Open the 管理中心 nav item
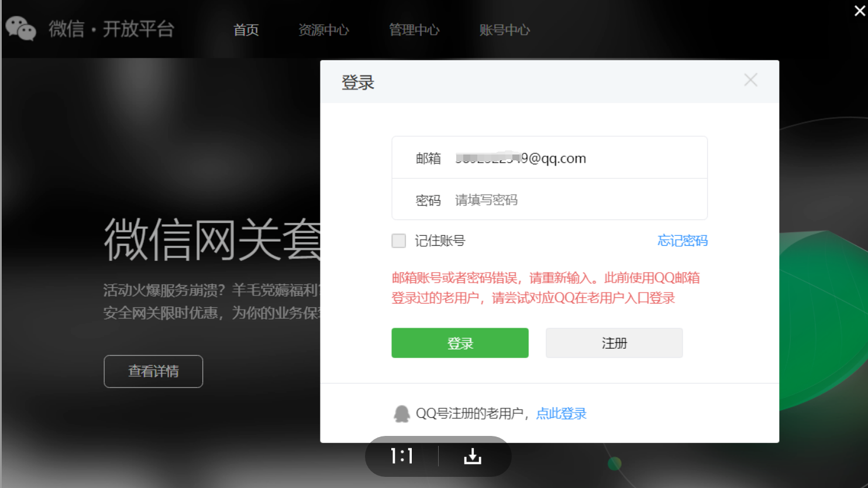Viewport: 868px width, 488px height. tap(414, 30)
